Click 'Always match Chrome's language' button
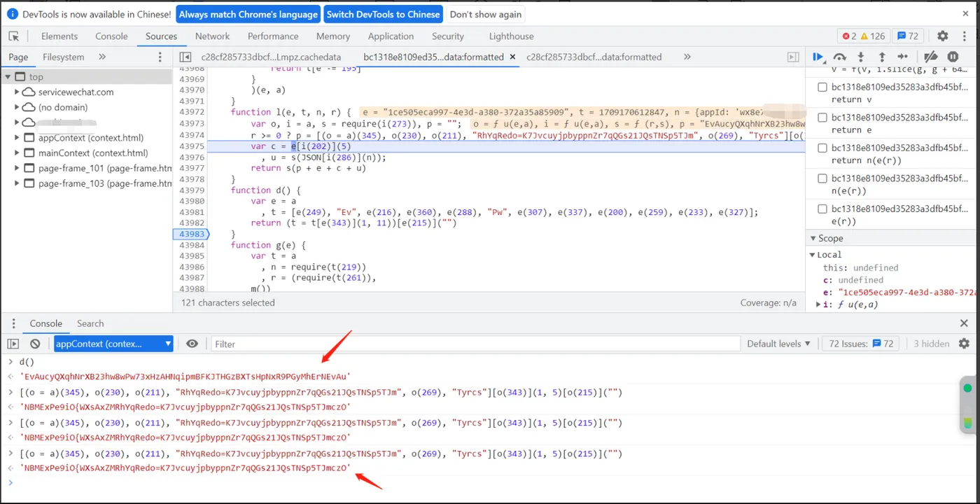Viewport: 980px width, 504px height. (x=248, y=14)
